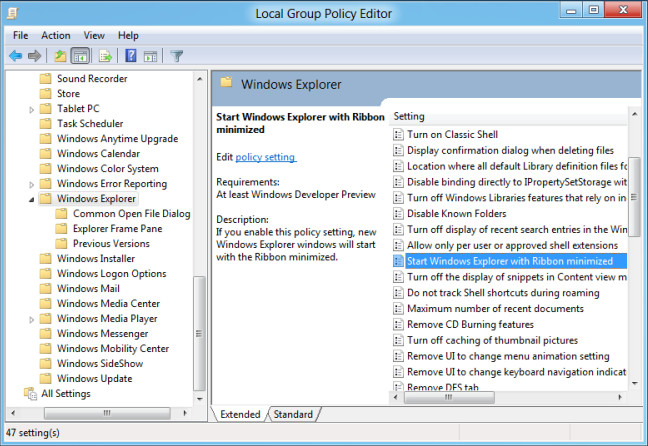Viewport: 648px width, 446px height.
Task: Click the policy icon beside Disable Known Folders
Action: (x=398, y=214)
